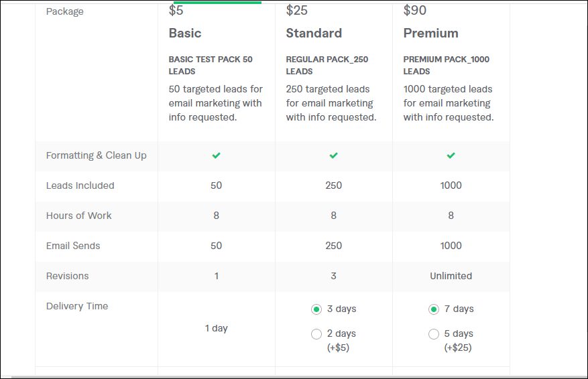The width and height of the screenshot is (588, 379).
Task: Choose the Premium 5 days (+$25) delivery
Action: point(434,334)
